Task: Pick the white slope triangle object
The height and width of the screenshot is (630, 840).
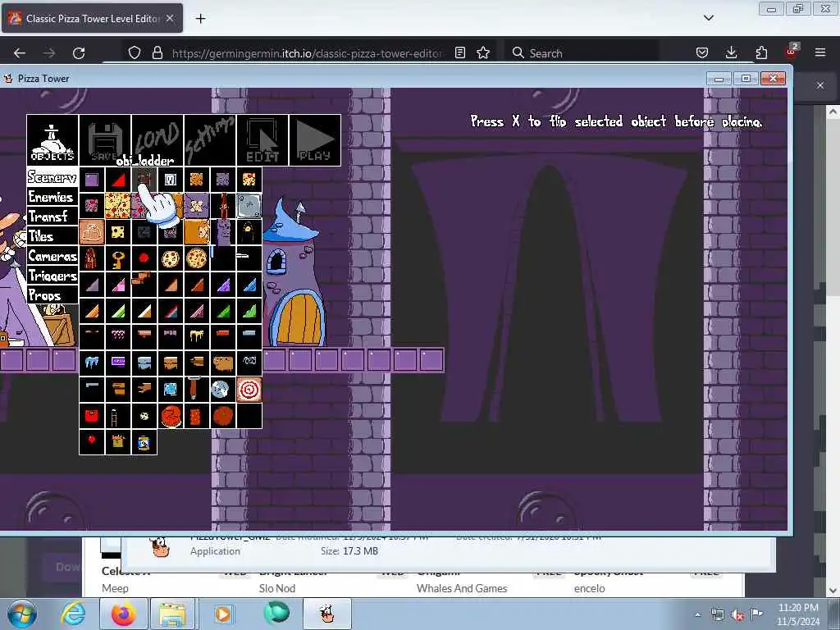Action: pyautogui.click(x=144, y=311)
